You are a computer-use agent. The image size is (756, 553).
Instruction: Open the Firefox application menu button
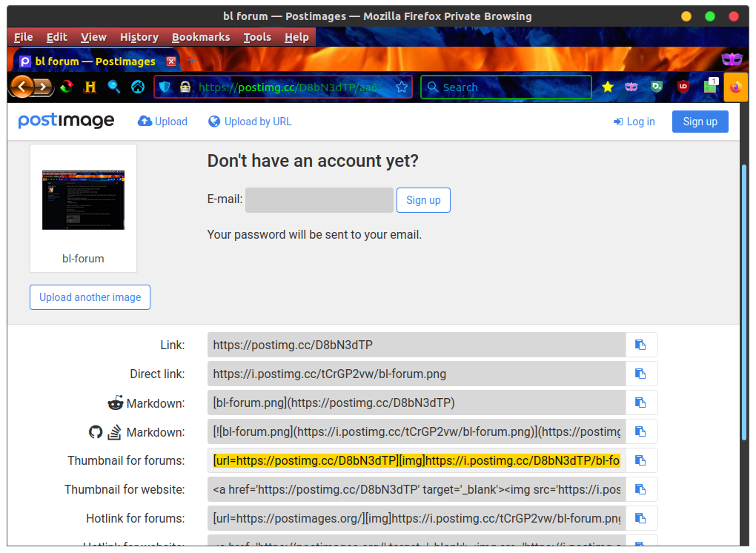(736, 87)
